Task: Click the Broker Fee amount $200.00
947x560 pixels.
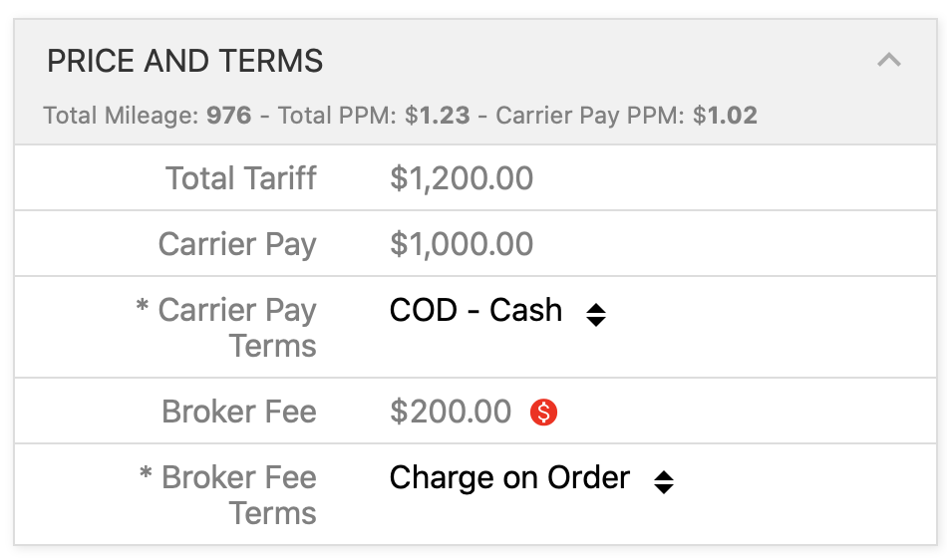Action: click(451, 413)
